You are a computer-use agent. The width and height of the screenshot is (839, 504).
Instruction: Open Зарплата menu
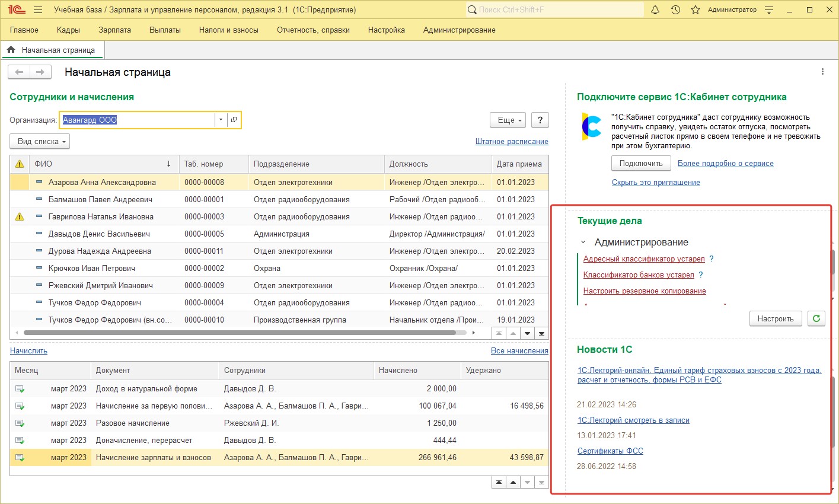[115, 30]
